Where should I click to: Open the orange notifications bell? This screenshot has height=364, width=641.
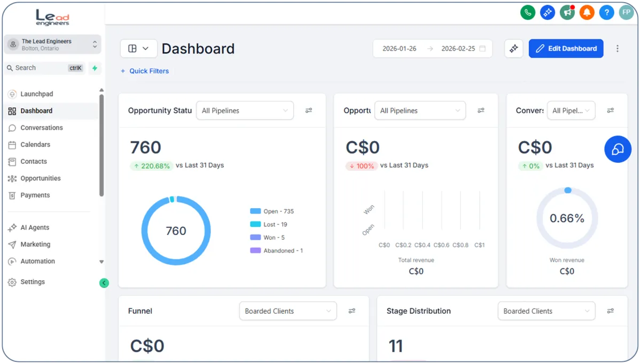pyautogui.click(x=587, y=12)
